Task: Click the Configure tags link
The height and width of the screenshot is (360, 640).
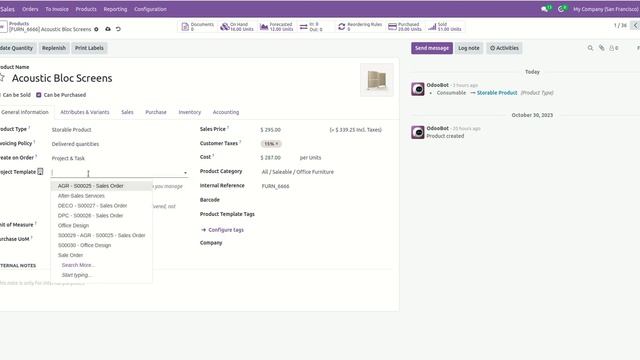Action: (222, 230)
